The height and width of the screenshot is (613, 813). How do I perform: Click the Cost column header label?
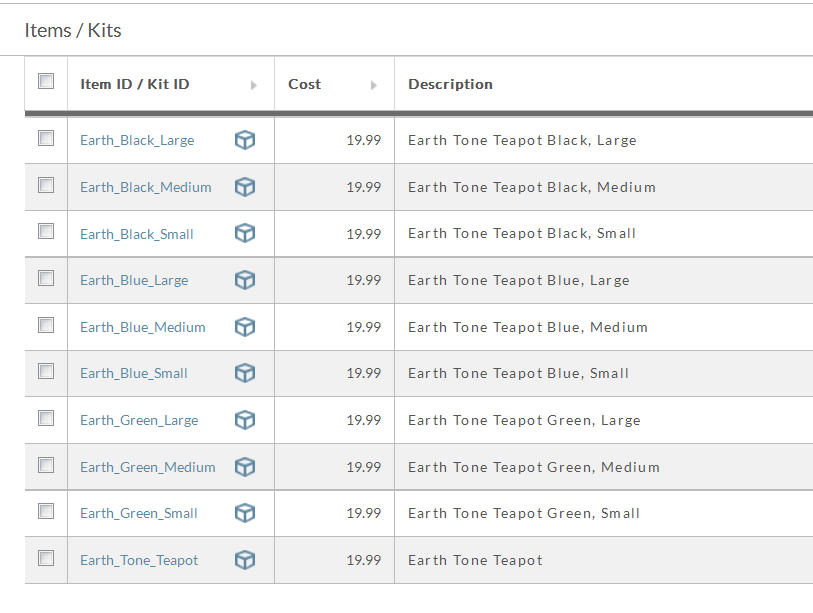click(x=304, y=84)
